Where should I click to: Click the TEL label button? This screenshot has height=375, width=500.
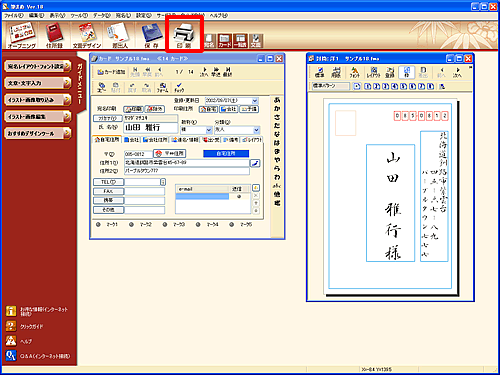click(108, 182)
